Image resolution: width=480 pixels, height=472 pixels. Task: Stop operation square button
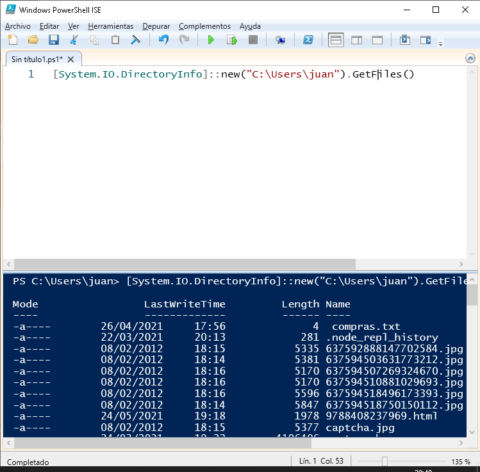tap(253, 40)
